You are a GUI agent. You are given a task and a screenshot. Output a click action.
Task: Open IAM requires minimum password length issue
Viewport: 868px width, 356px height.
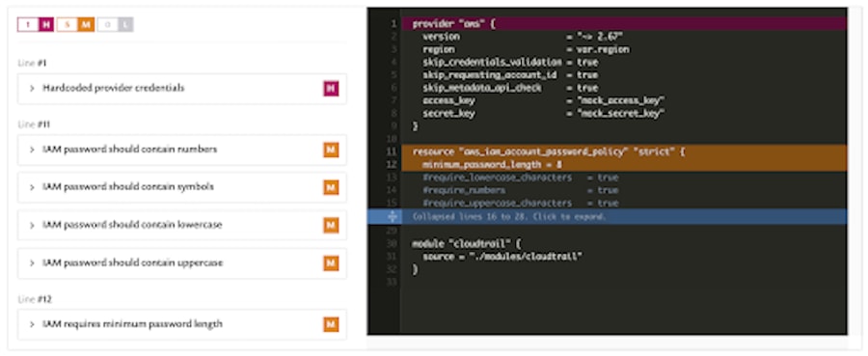pos(182,324)
